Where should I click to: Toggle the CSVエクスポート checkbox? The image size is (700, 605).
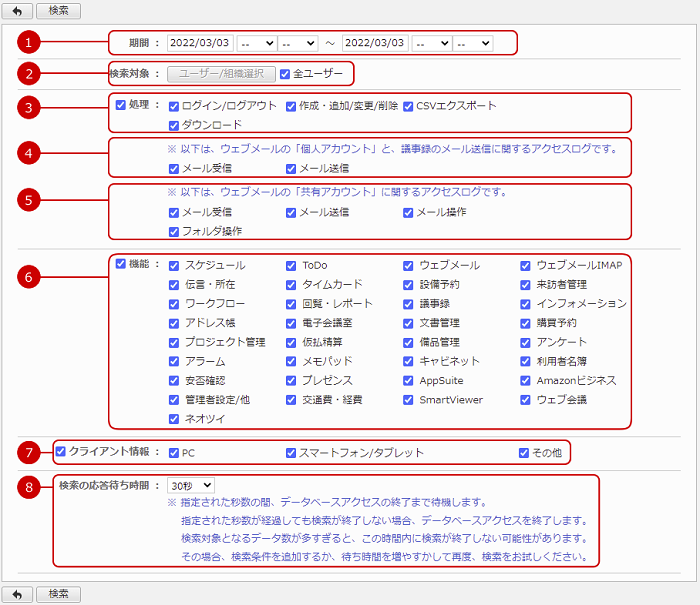tap(409, 106)
